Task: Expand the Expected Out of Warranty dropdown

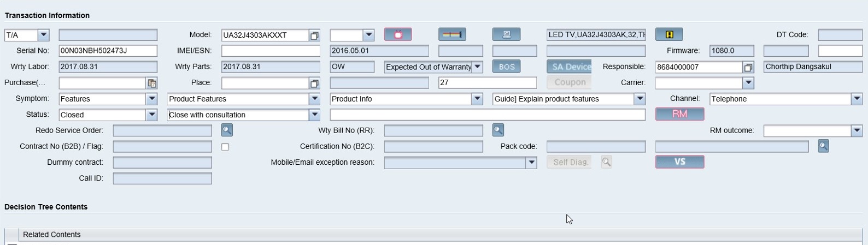Action: click(477, 67)
